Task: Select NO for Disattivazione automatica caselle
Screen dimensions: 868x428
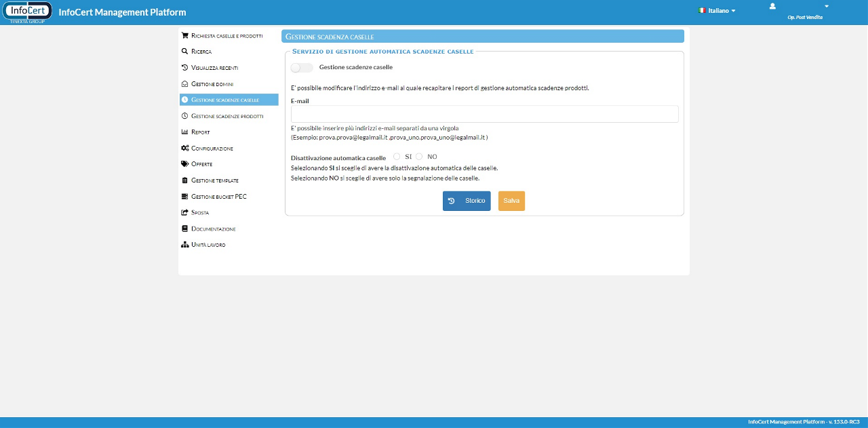Action: (419, 157)
